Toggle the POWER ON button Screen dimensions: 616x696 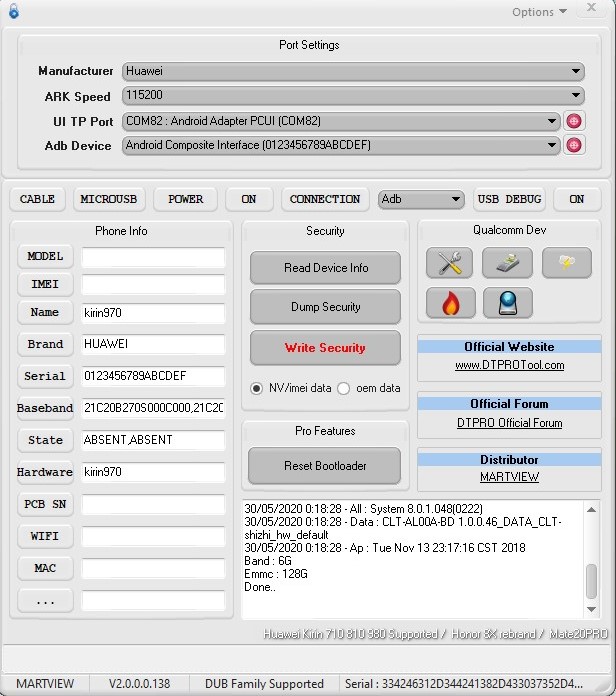tap(249, 199)
